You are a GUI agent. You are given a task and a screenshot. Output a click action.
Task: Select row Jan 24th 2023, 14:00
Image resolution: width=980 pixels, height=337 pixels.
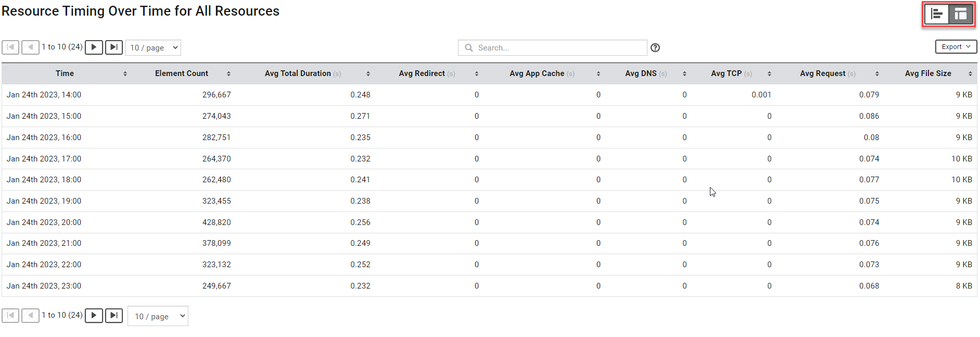pos(489,95)
